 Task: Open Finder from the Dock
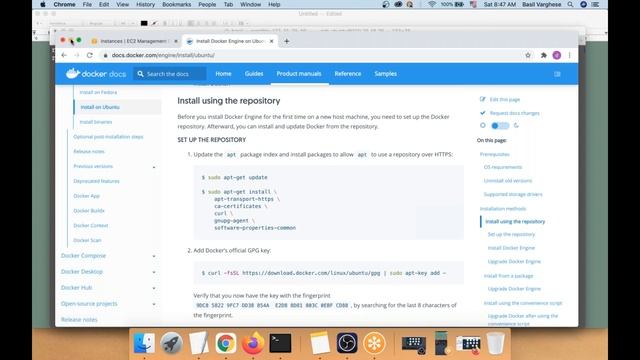coord(144,343)
